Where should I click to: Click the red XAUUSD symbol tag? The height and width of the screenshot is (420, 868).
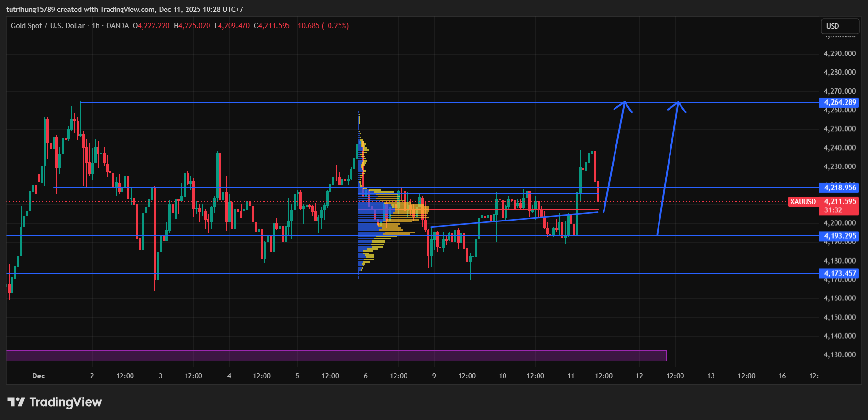click(803, 202)
